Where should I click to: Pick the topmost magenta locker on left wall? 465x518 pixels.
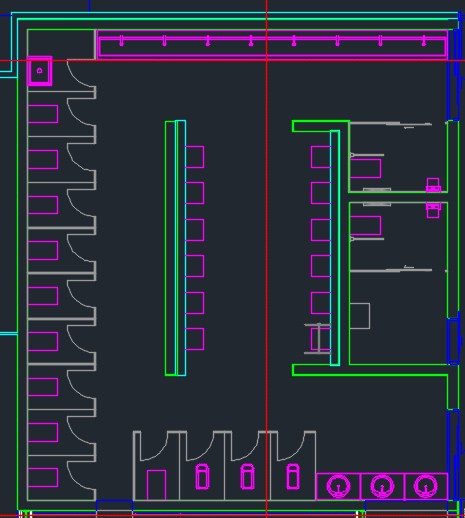tap(43, 114)
